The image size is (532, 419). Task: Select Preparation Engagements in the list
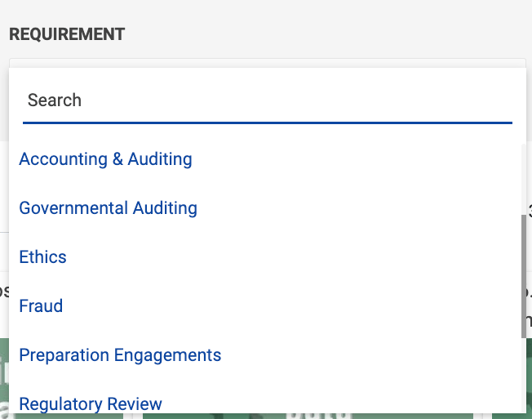(120, 355)
